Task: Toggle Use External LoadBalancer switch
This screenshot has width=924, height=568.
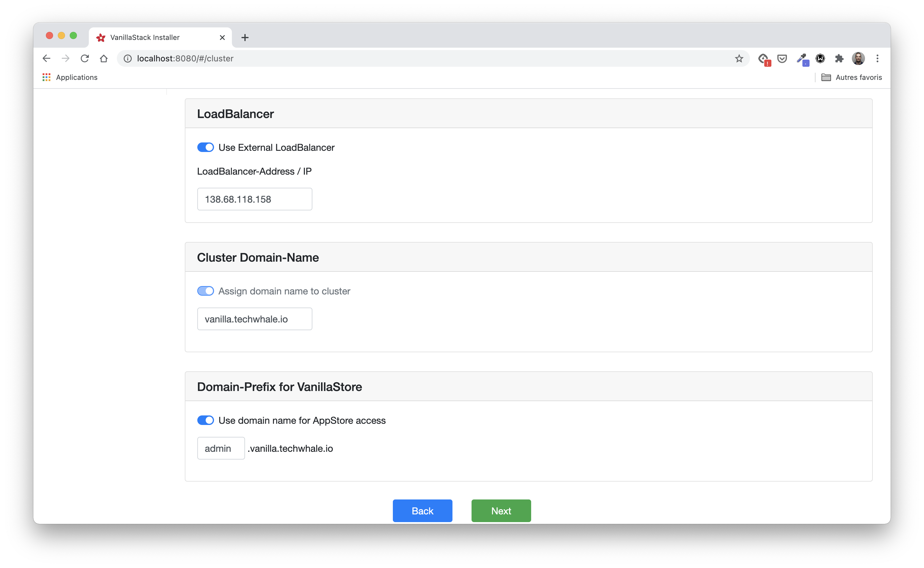Action: coord(206,147)
